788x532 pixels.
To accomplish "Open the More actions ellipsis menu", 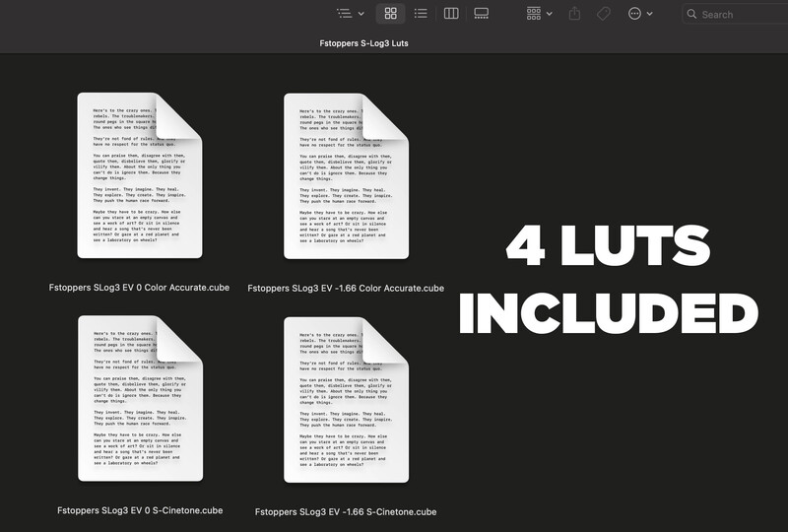I will pyautogui.click(x=634, y=14).
